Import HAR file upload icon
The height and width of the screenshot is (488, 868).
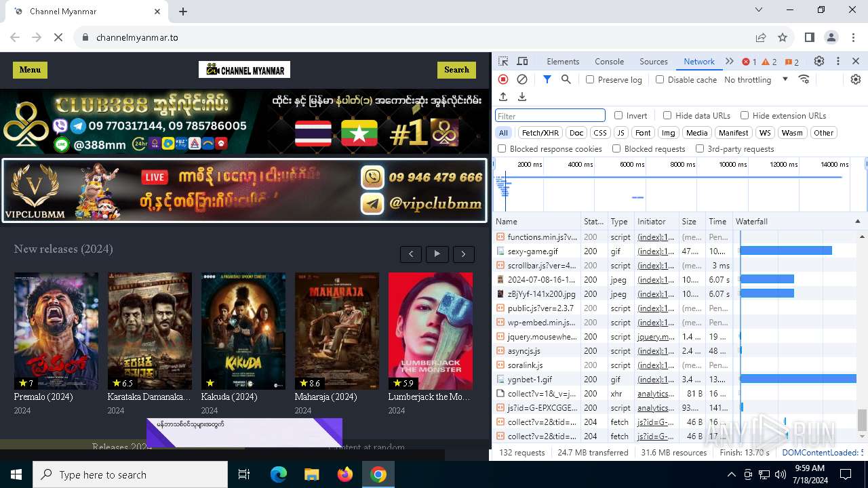tap(503, 97)
